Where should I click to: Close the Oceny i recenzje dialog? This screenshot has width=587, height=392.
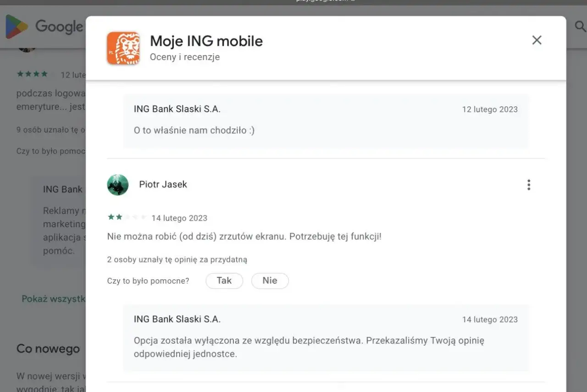(x=537, y=40)
